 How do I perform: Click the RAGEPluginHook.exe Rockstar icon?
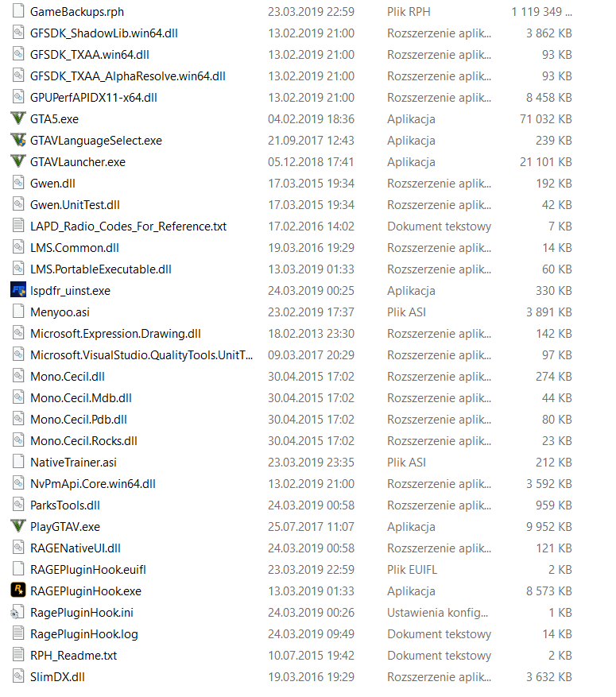click(x=18, y=591)
